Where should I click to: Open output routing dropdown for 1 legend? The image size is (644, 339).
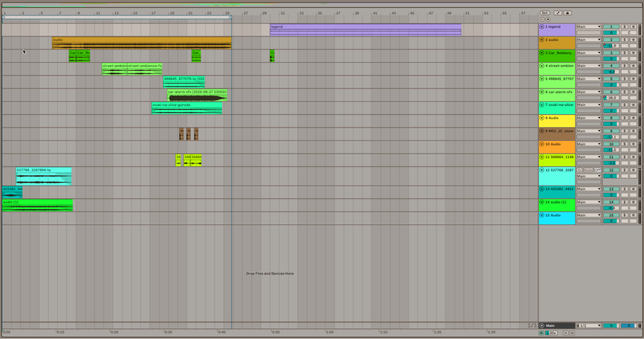[x=588, y=27]
